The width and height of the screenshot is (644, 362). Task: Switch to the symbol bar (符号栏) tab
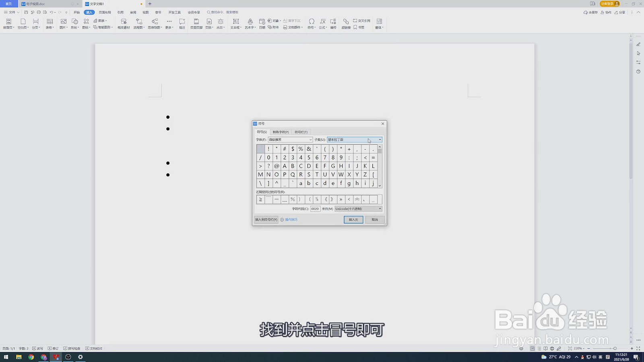pos(301,132)
